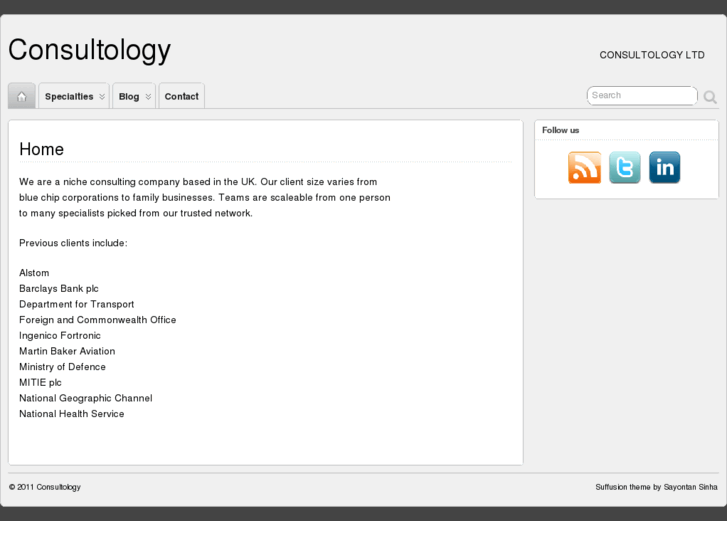Select the National Health Service entry
The width and height of the screenshot is (727, 545).
tap(71, 414)
